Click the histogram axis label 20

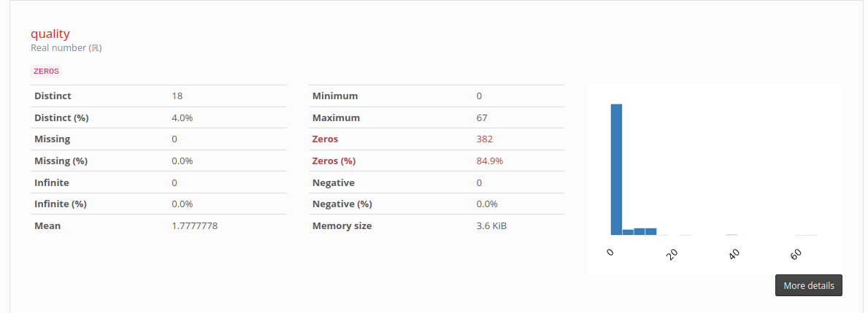[x=673, y=253]
